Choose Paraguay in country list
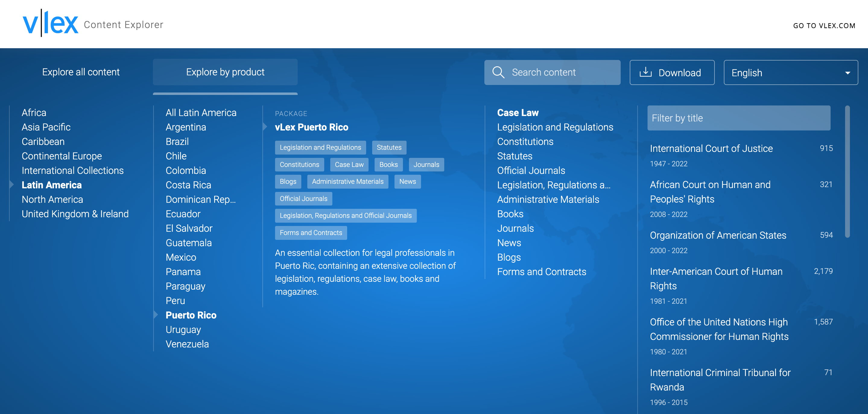 [x=185, y=286]
